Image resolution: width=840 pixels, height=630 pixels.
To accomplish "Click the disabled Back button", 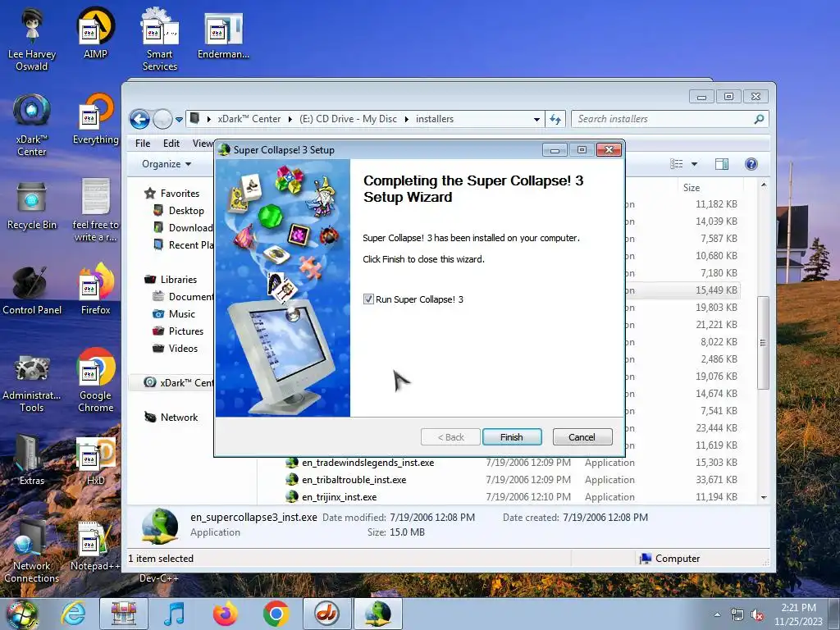I will tap(450, 437).
